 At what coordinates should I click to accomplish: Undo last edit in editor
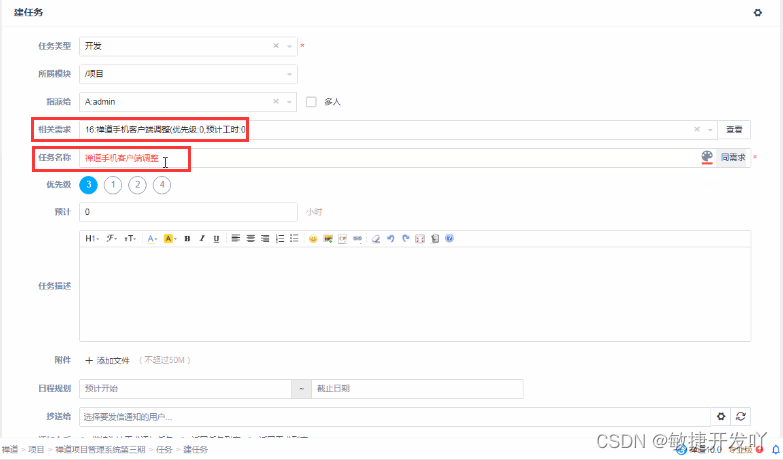[391, 239]
